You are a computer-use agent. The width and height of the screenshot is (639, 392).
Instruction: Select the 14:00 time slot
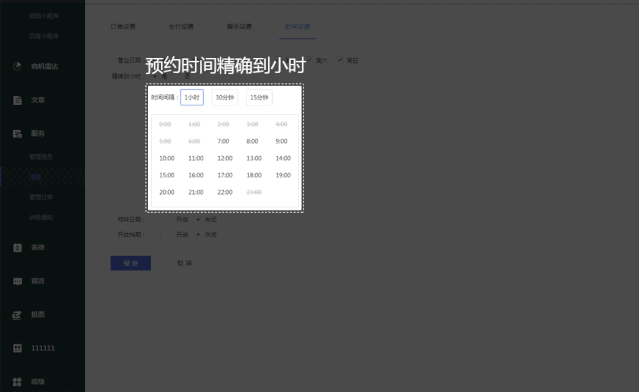(x=283, y=159)
